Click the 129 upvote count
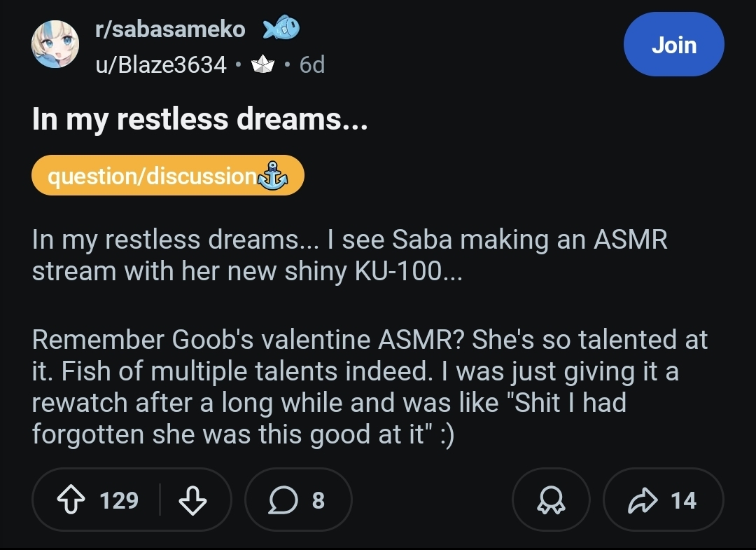This screenshot has width=756, height=550. [x=119, y=500]
